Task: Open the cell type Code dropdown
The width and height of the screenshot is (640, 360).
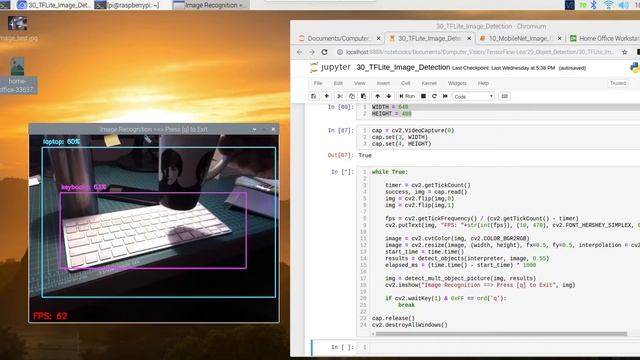Action: coord(473,97)
